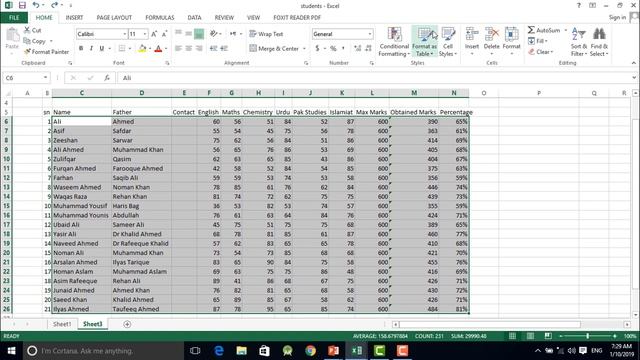This screenshot has width=640, height=360.
Task: Undo the last action
Action: (36, 5)
